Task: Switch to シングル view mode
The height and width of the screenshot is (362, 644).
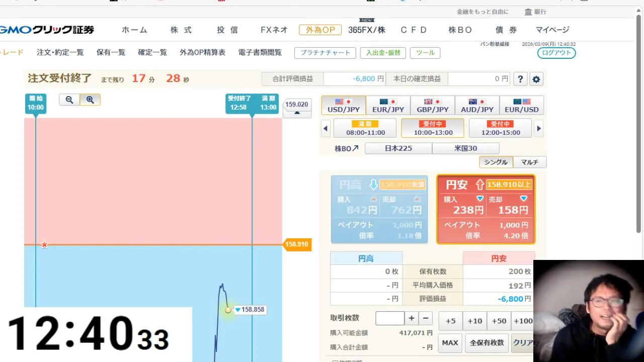Action: pyautogui.click(x=496, y=162)
